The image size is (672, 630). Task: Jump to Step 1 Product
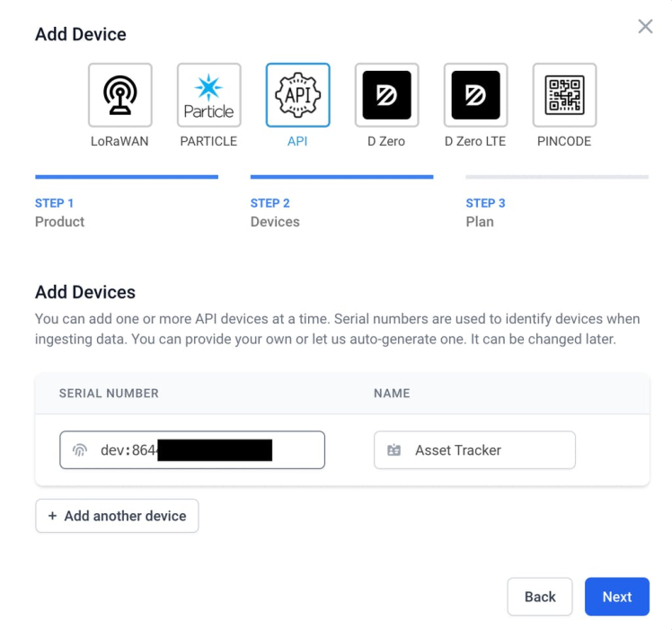tap(127, 202)
